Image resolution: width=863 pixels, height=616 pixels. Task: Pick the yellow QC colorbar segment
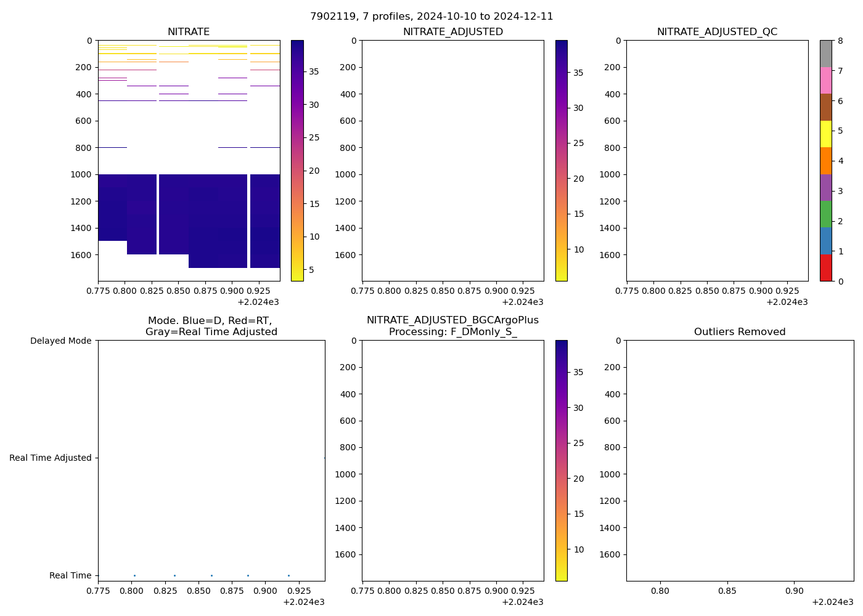coord(825,134)
